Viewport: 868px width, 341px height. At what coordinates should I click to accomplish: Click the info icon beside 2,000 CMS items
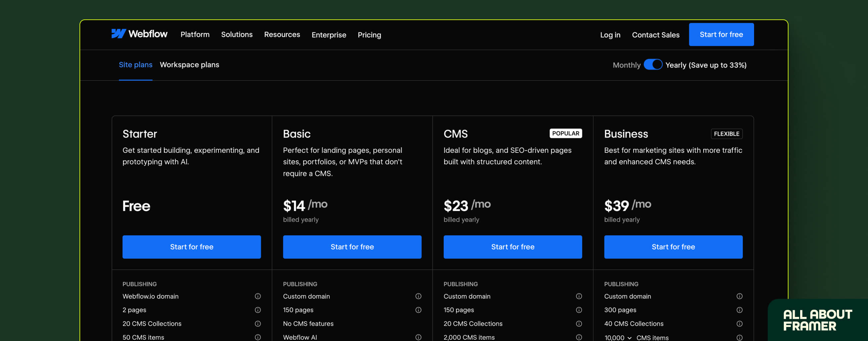(x=579, y=337)
